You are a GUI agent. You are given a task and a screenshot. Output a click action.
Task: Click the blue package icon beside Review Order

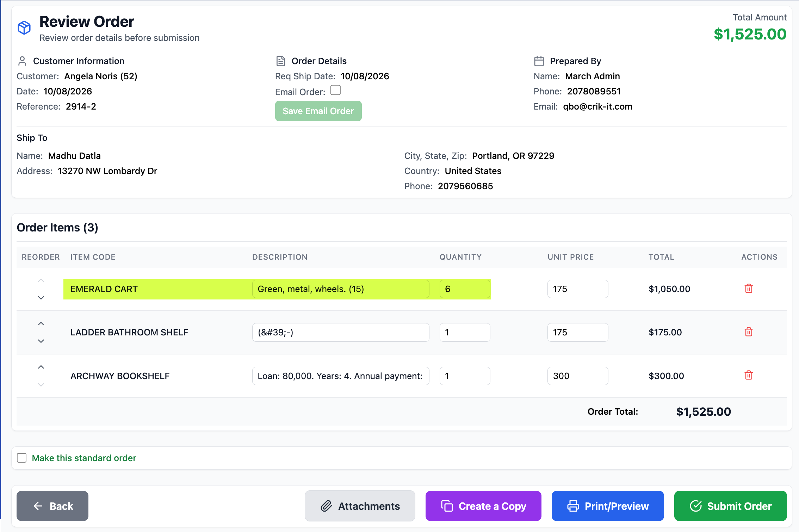pos(24,28)
